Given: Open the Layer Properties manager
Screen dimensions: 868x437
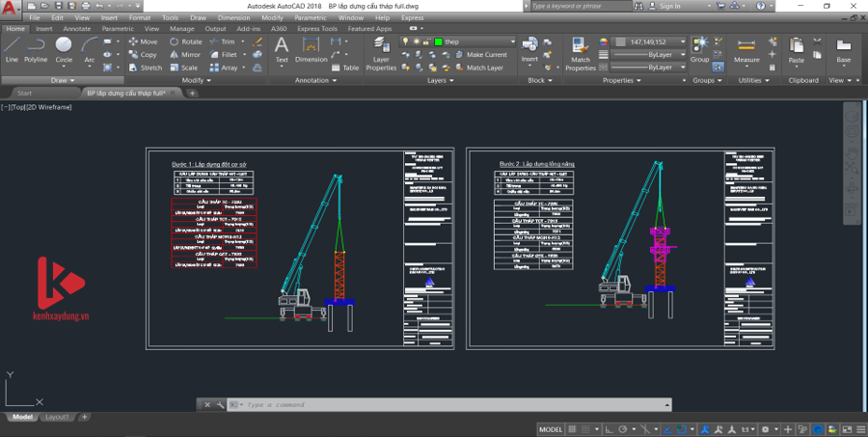Looking at the screenshot, I should coord(381,52).
